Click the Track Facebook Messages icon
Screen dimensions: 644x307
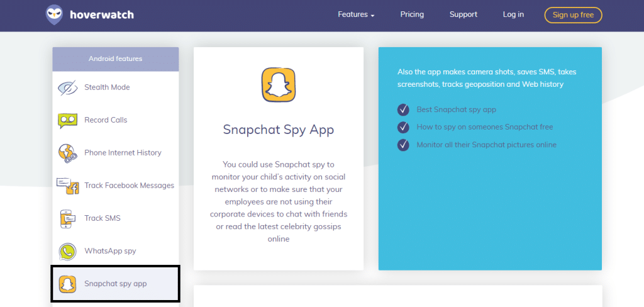(x=68, y=186)
